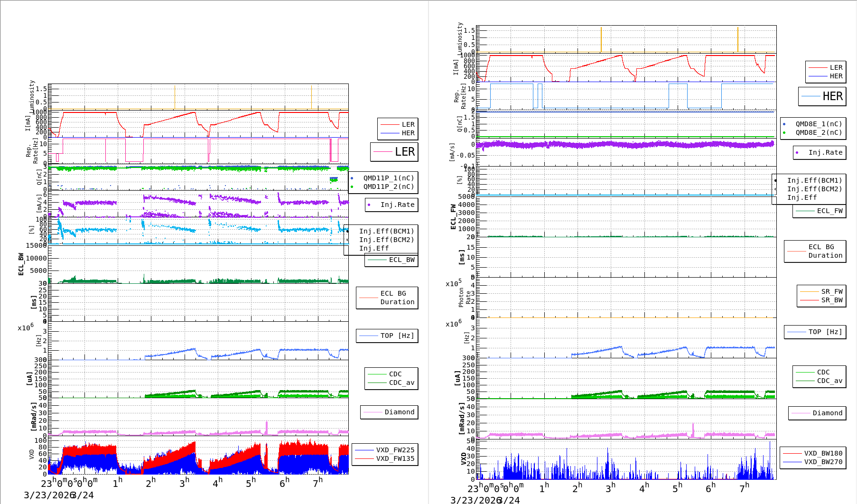857x504 pixels.
Task: Click ECL BG Duration legend in left plot
Action: pyautogui.click(x=387, y=298)
